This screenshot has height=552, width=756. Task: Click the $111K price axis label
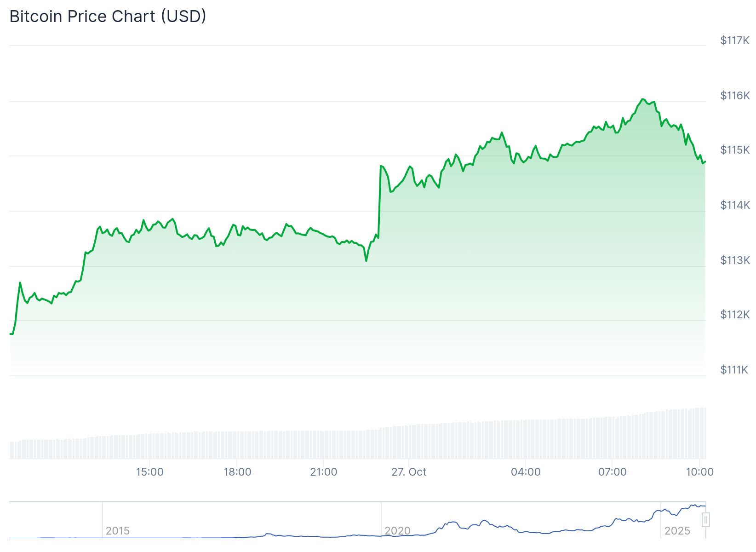pos(734,370)
